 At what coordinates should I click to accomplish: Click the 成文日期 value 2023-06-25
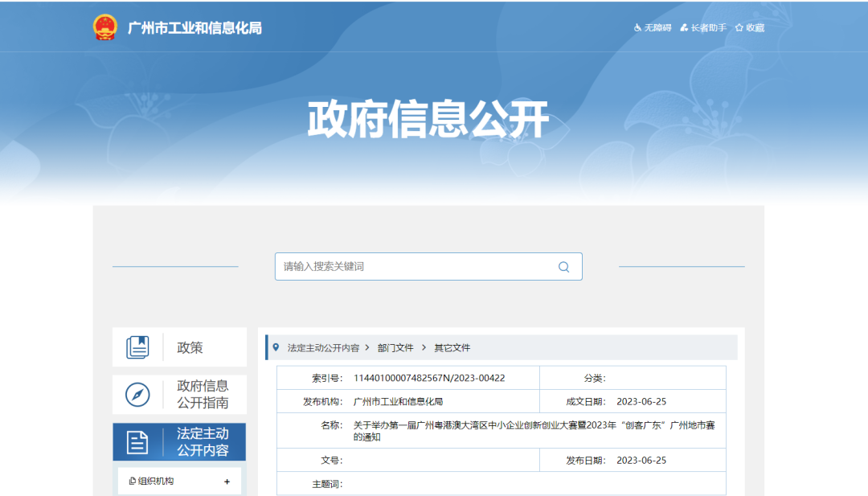click(x=641, y=401)
